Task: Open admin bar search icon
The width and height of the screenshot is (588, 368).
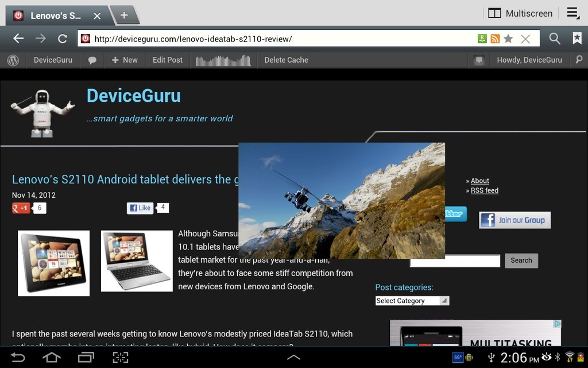Action: click(x=579, y=60)
